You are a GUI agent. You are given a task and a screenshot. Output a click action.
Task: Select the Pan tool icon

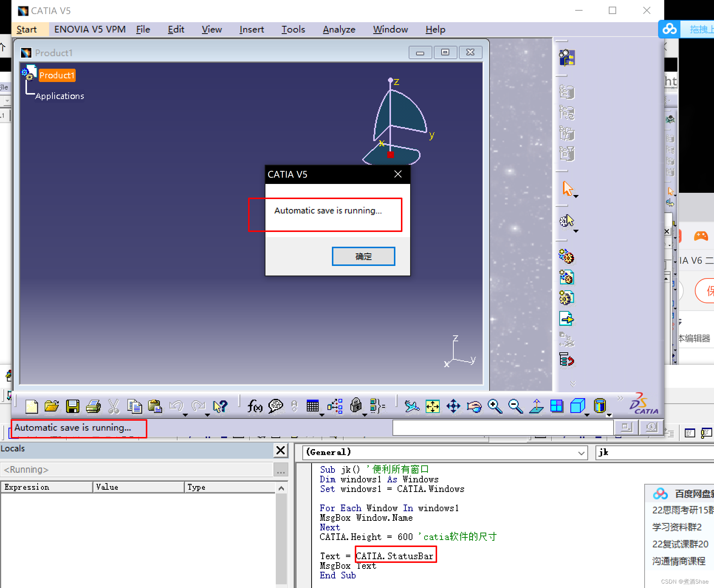pyautogui.click(x=453, y=407)
